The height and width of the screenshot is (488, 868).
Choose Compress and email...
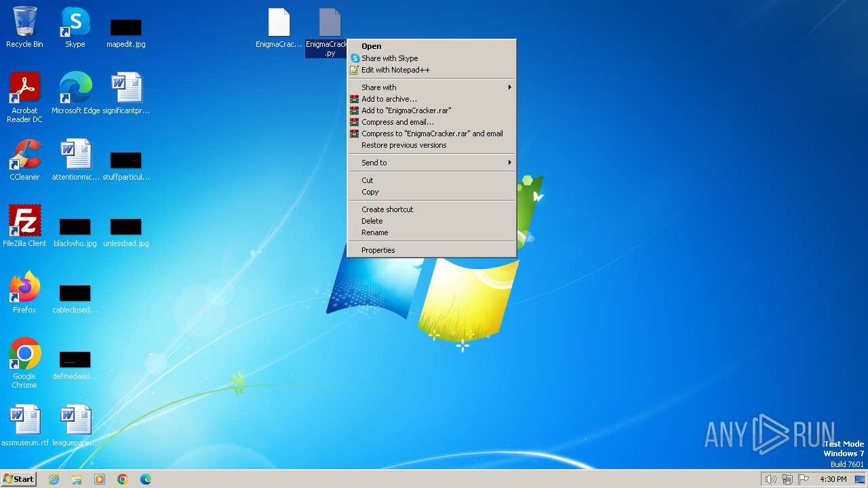coord(432,122)
